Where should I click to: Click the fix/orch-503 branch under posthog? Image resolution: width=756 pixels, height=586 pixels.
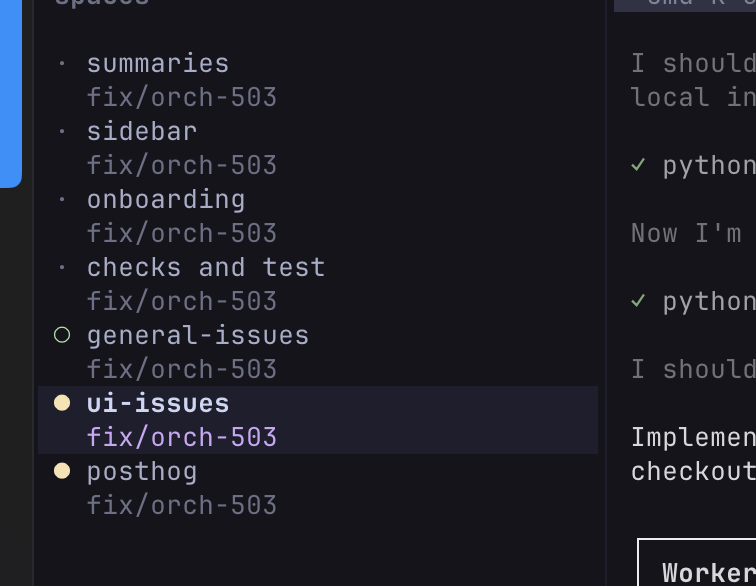(x=181, y=505)
